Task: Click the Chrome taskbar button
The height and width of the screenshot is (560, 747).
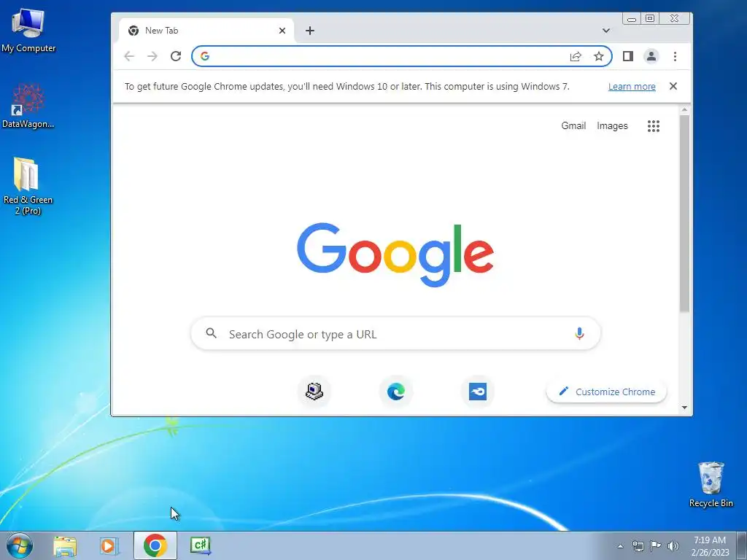Action: 155,545
